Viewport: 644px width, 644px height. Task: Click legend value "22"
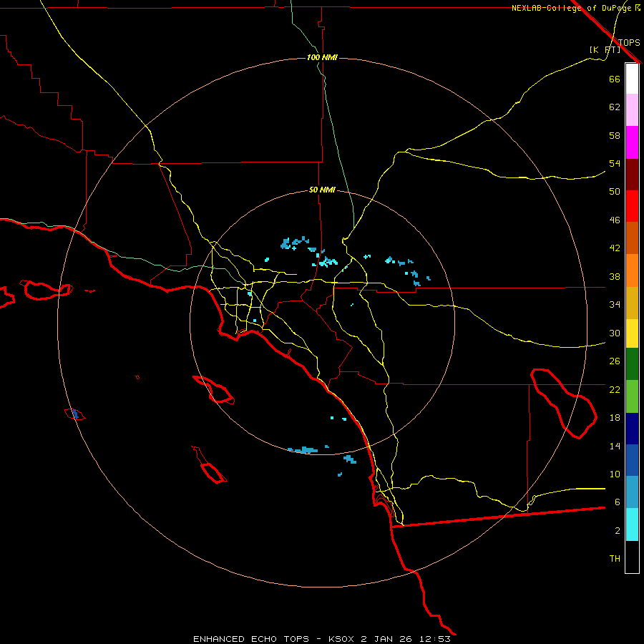(x=615, y=389)
